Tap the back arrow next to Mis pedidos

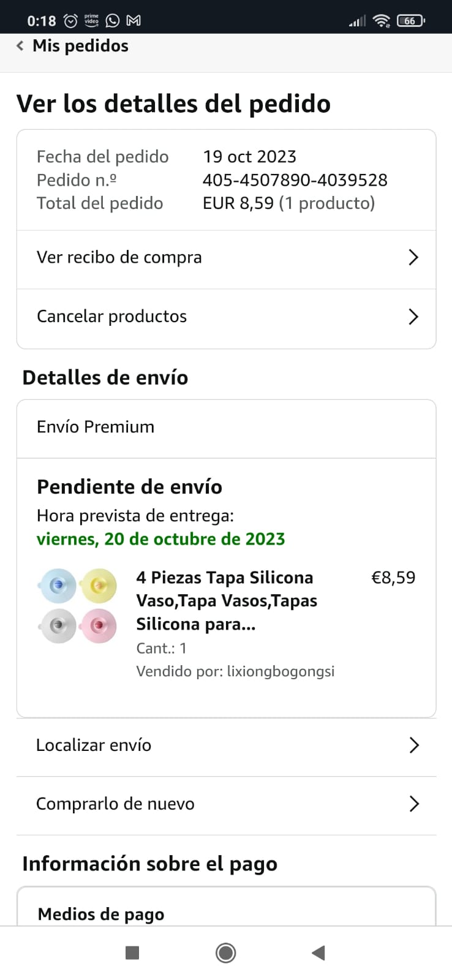20,46
